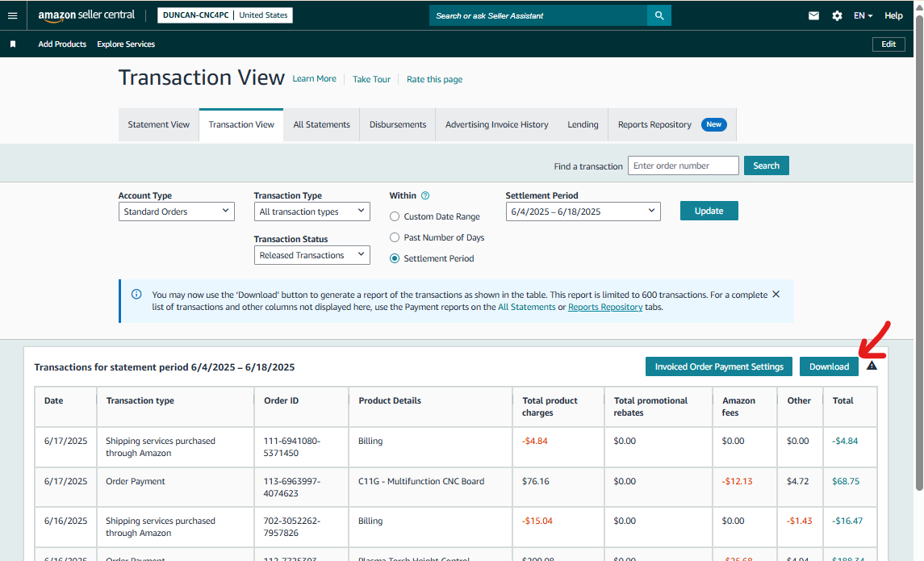The width and height of the screenshot is (924, 561).
Task: Open Invoiced Order Payment Settings
Action: coord(719,366)
